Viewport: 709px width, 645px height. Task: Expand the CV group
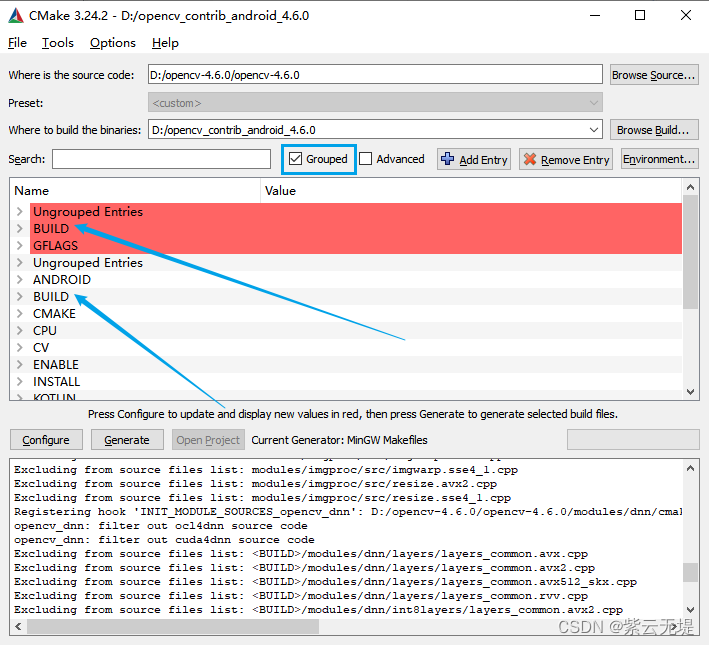click(x=19, y=347)
